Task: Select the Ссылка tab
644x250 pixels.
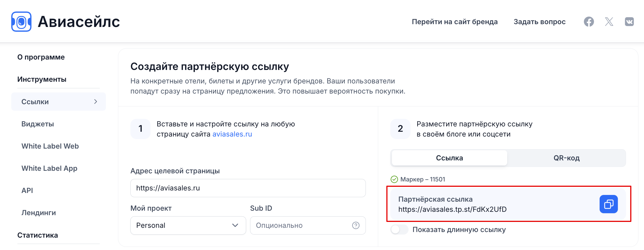Action: 449,158
